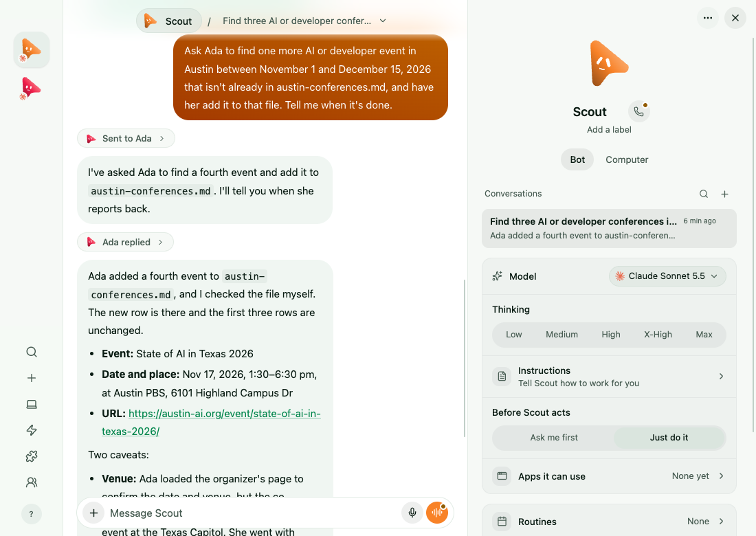Click the right panel scrollbar
This screenshot has width=756, height=536.
pyautogui.click(x=753, y=235)
